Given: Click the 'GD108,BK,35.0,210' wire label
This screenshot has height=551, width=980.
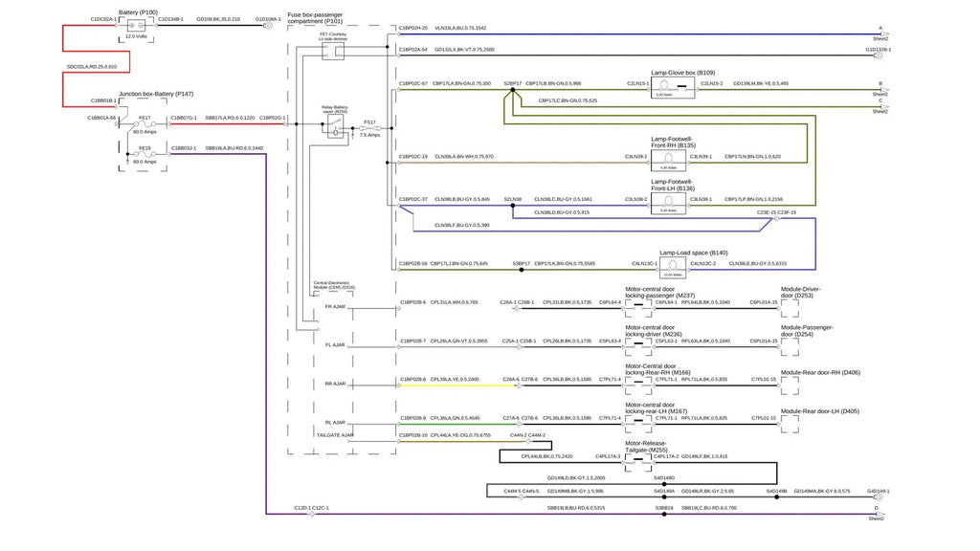Looking at the screenshot, I should 218,19.
